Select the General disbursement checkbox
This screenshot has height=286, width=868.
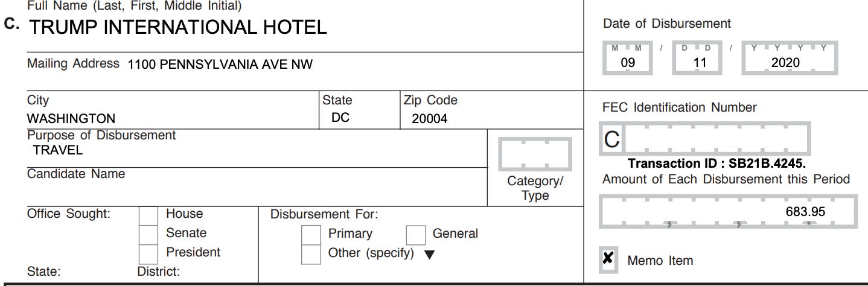coord(416,234)
